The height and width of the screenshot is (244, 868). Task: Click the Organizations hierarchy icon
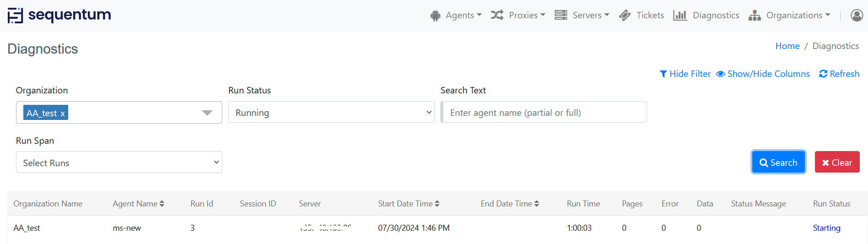[x=755, y=16]
